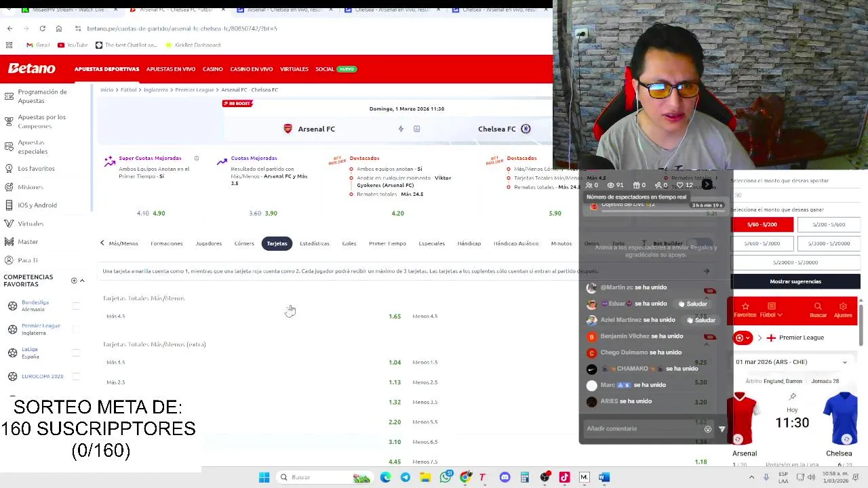Screen dimensions: 868x488
Task: Switch to the Córners tab
Action: [244, 243]
